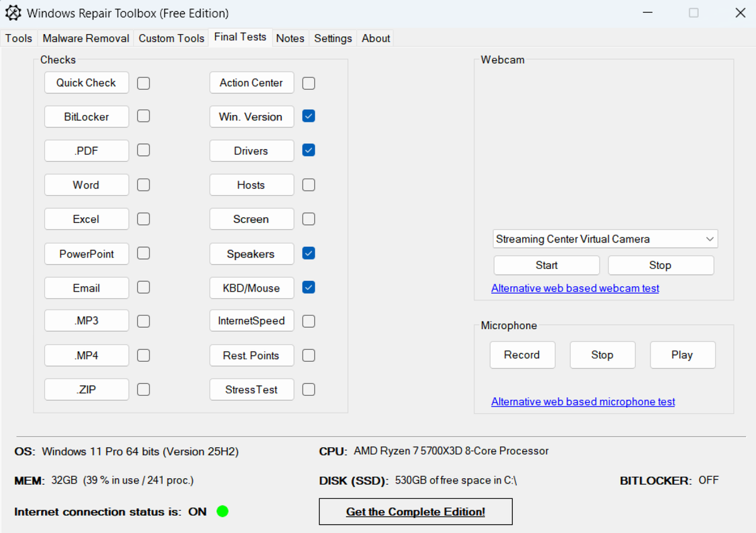The width and height of the screenshot is (756, 533).
Task: Tick the .ZIP checkbox
Action: pyautogui.click(x=143, y=390)
